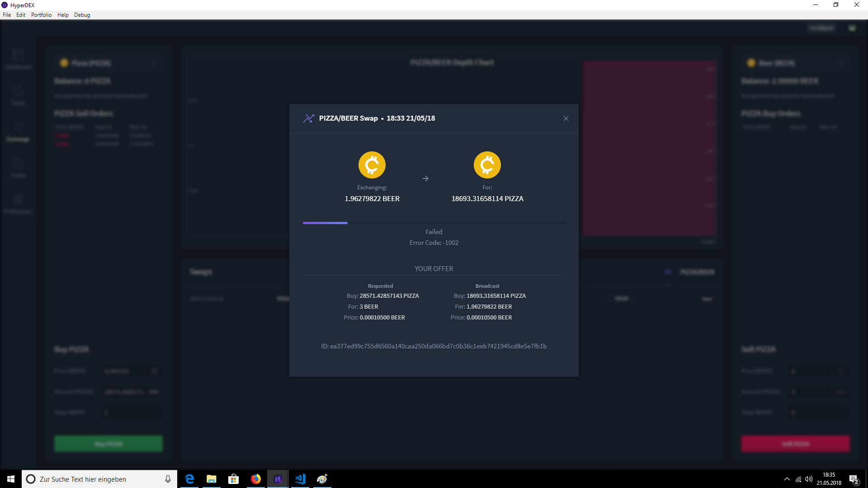Viewport: 868px width, 488px height.
Task: Open the Portfolio menu
Action: click(41, 14)
